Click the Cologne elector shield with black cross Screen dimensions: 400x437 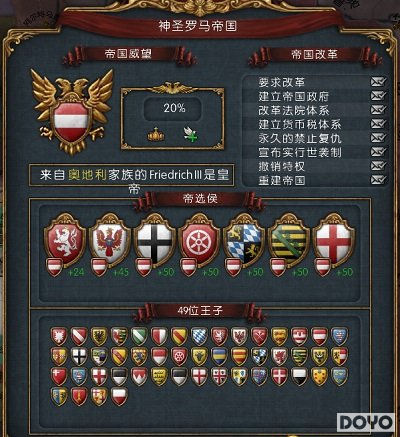pos(155,240)
